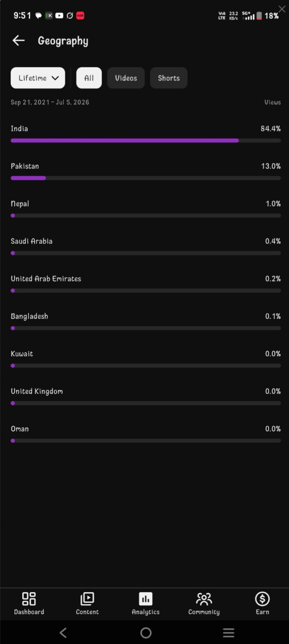Click the India views percentage bar
This screenshot has height=644, width=289.
click(x=146, y=140)
